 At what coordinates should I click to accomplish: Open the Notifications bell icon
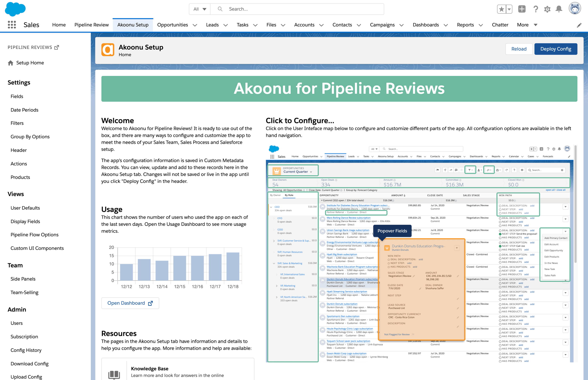(559, 9)
